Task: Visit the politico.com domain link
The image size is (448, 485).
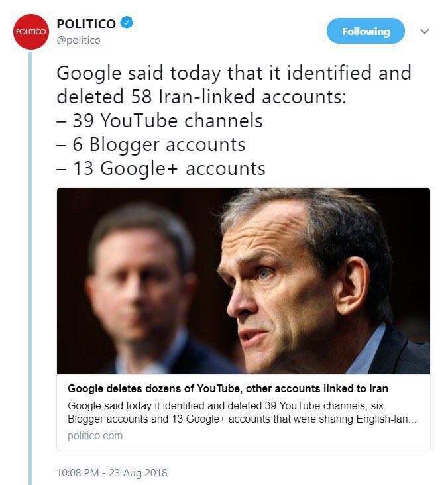Action: (95, 435)
